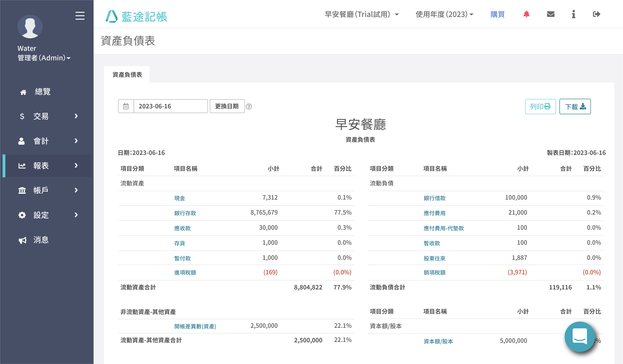Expand the 帳戶 submenu chevron

pos(76,190)
